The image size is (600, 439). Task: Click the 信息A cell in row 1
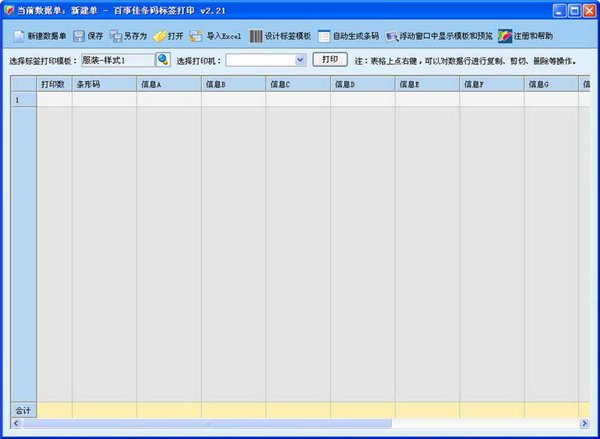(x=169, y=100)
